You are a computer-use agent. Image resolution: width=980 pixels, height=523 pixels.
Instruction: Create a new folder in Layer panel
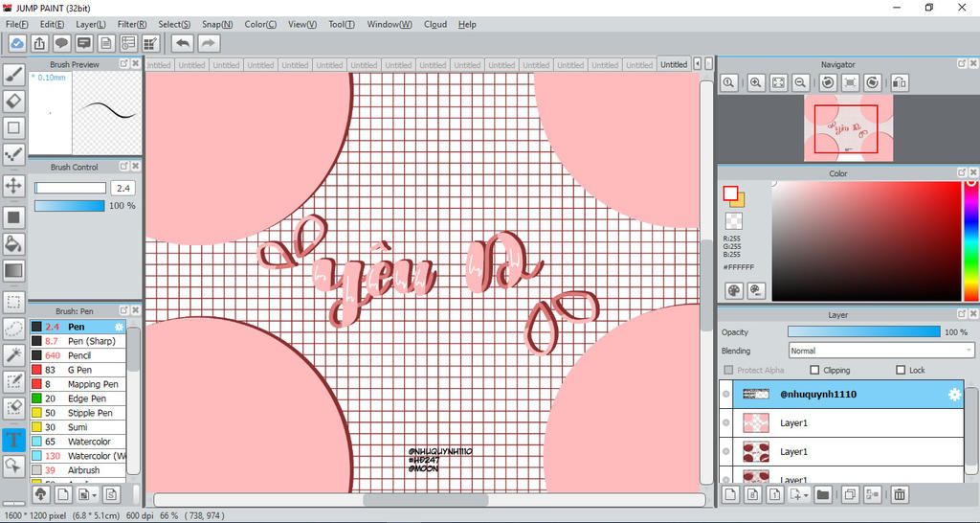pyautogui.click(x=822, y=494)
